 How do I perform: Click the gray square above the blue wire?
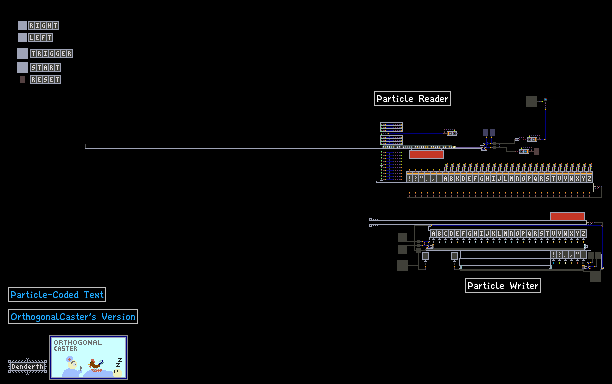point(531,101)
